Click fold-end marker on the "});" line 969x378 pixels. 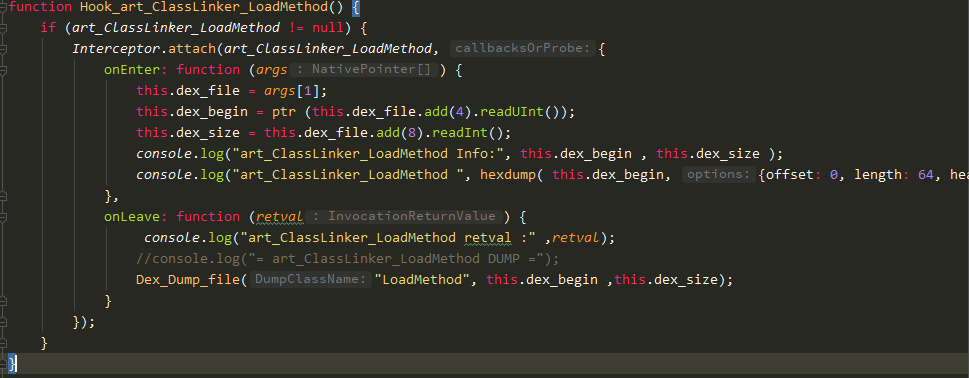(3, 322)
